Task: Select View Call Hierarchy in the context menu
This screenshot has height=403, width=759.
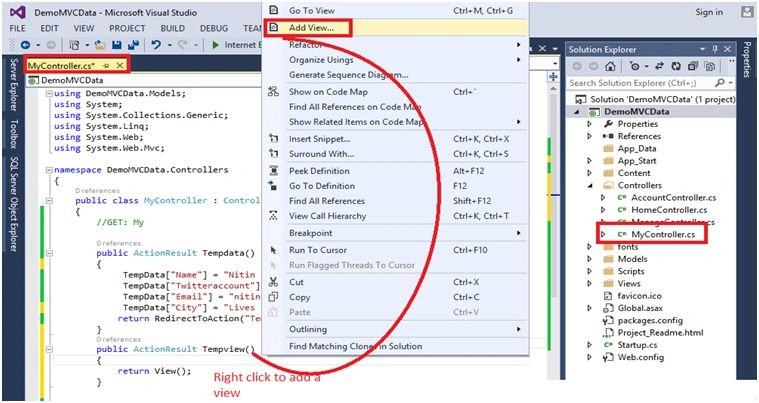Action: pos(395,216)
